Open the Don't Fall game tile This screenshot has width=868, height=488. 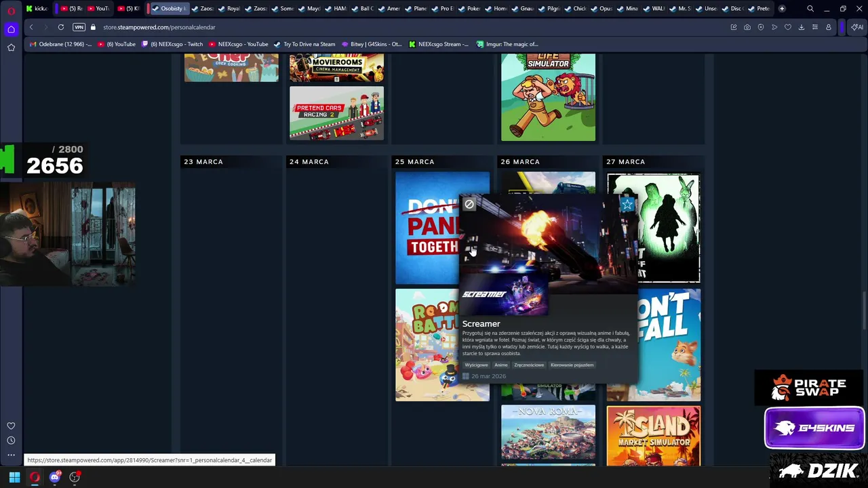[670, 345]
